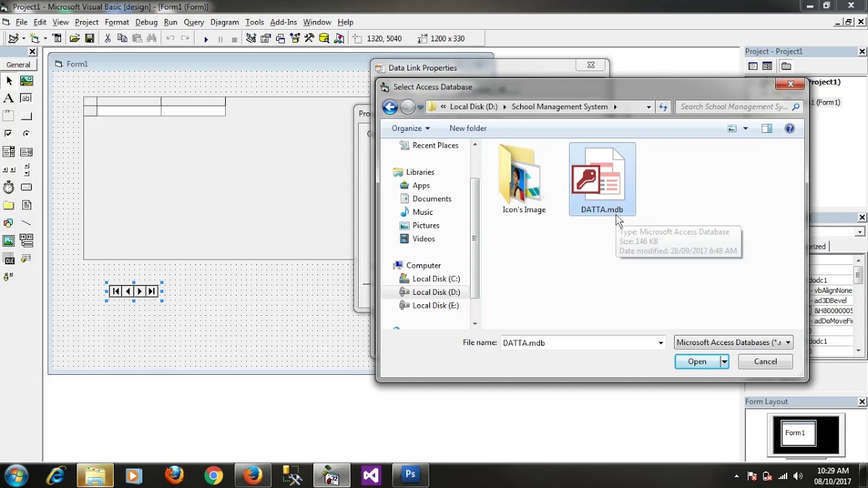
Task: Select the Icon's Image folder
Action: pyautogui.click(x=524, y=180)
